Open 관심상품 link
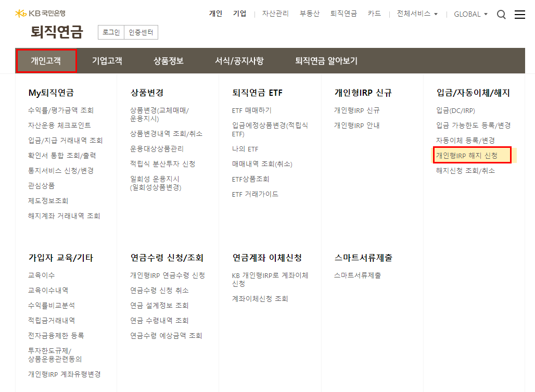535x392 pixels. [x=41, y=186]
